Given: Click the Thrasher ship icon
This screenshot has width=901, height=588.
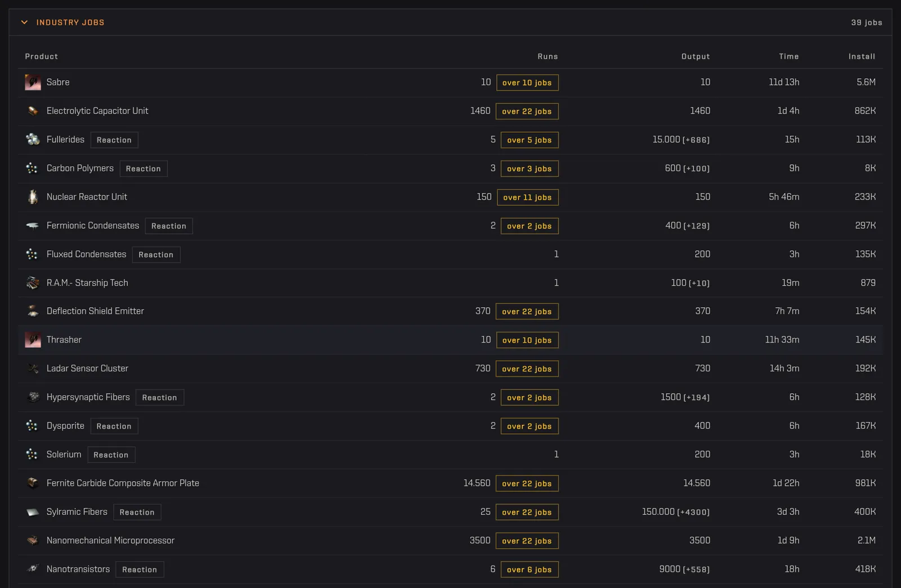Looking at the screenshot, I should tap(33, 340).
